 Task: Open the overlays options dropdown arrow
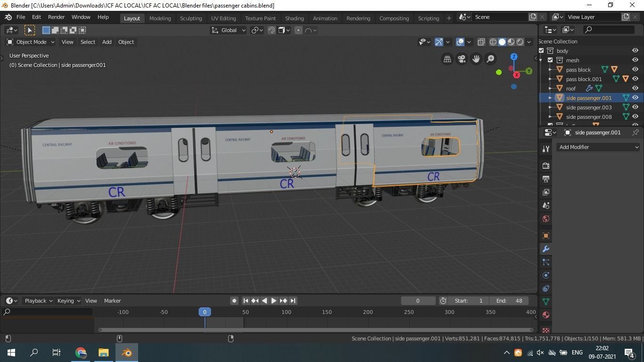[469, 42]
